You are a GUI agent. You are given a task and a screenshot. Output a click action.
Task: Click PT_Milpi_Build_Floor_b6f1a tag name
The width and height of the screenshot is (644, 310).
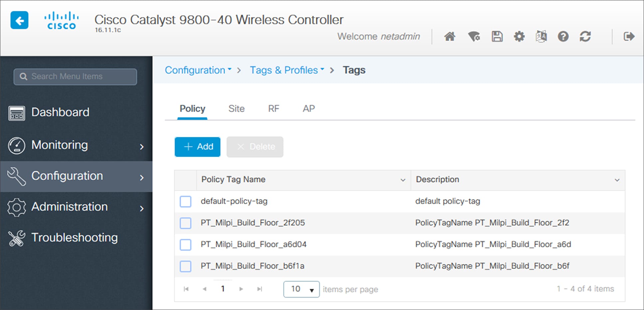(x=252, y=266)
